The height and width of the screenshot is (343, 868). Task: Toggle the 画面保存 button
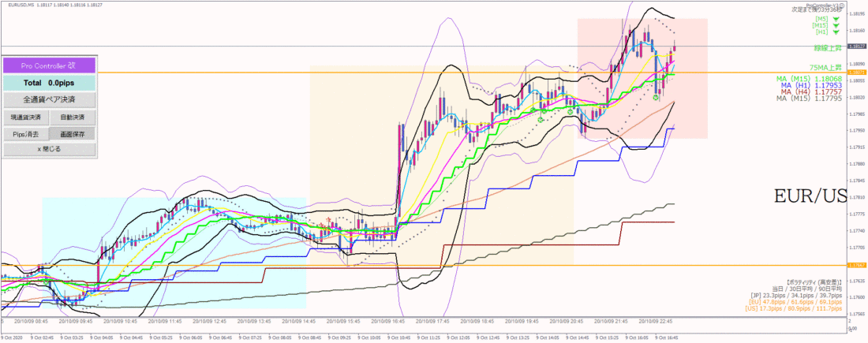click(x=73, y=134)
